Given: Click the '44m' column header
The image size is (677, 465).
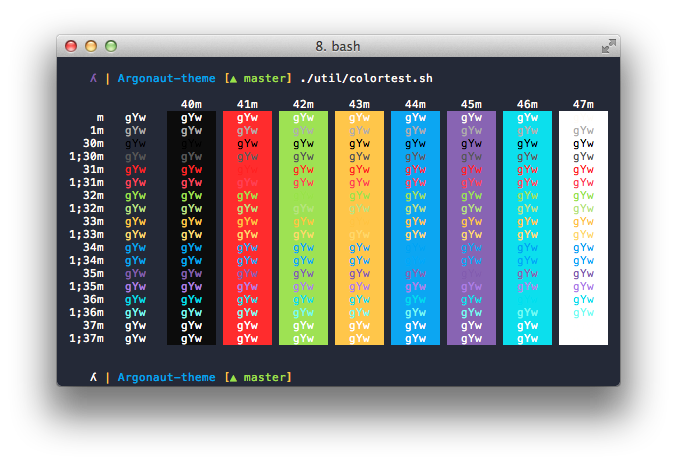Looking at the screenshot, I should click(415, 104).
